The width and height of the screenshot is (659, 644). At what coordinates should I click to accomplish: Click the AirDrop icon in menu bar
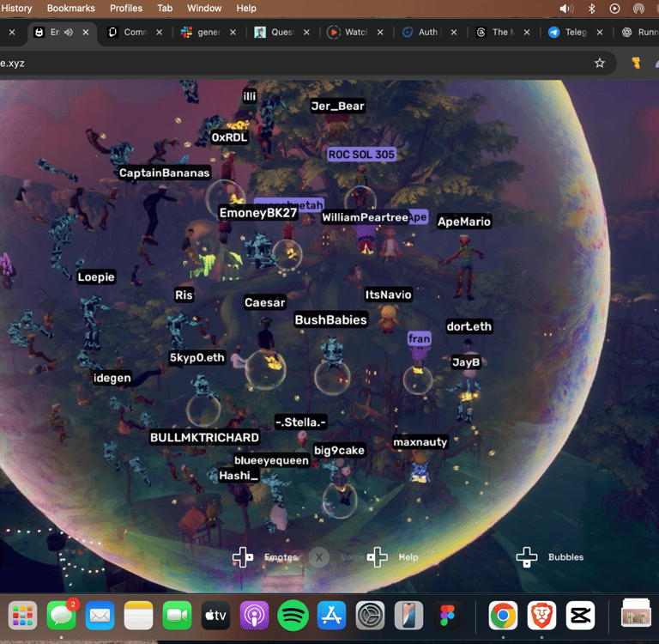[638, 9]
